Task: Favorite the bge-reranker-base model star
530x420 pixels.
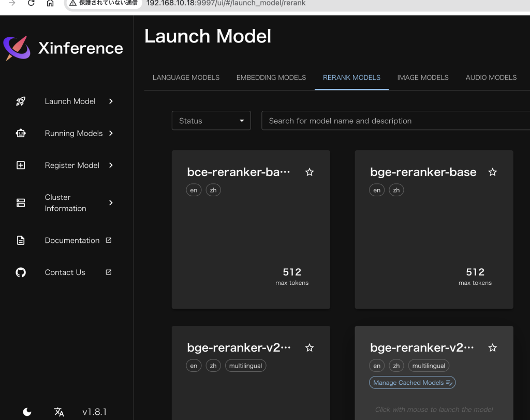Action: pos(493,172)
